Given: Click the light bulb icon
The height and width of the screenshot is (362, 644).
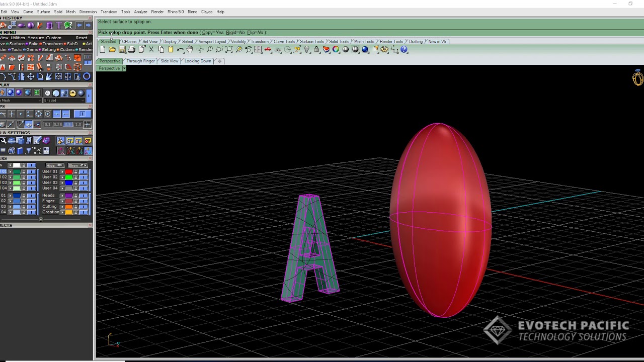Looking at the screenshot, I should [307, 49].
